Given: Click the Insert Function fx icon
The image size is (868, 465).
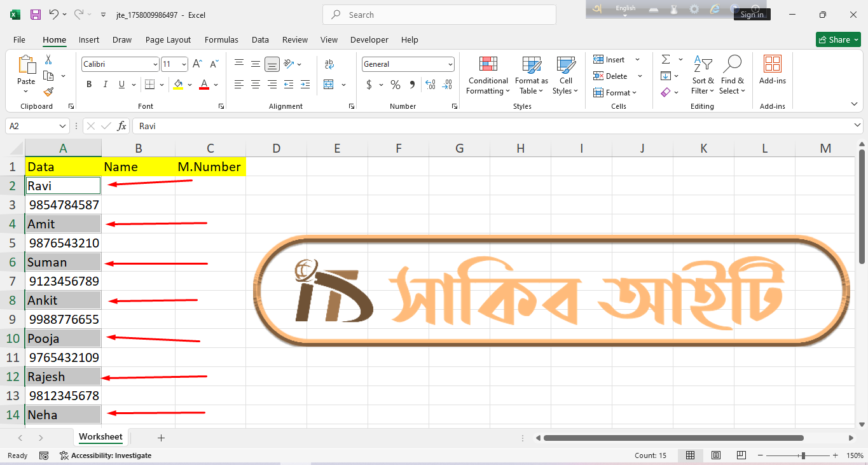Looking at the screenshot, I should [121, 126].
